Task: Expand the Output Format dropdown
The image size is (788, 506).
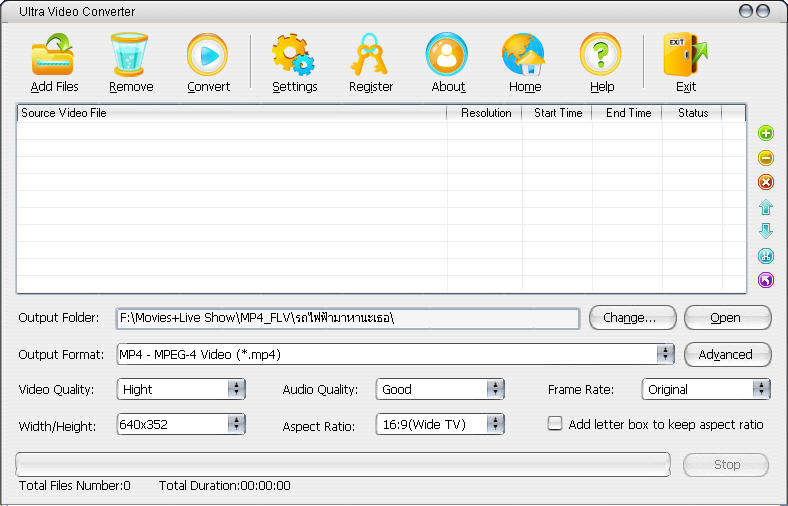Action: tap(665, 354)
